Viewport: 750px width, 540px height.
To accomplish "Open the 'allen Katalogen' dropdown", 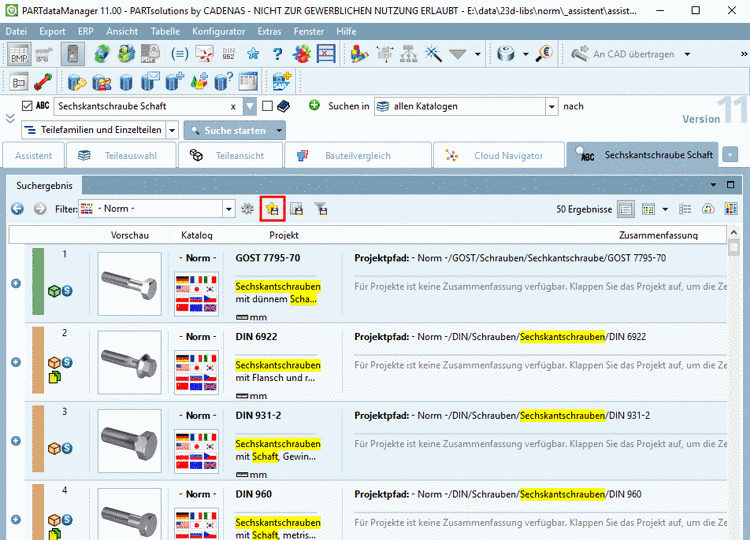I will (x=551, y=106).
